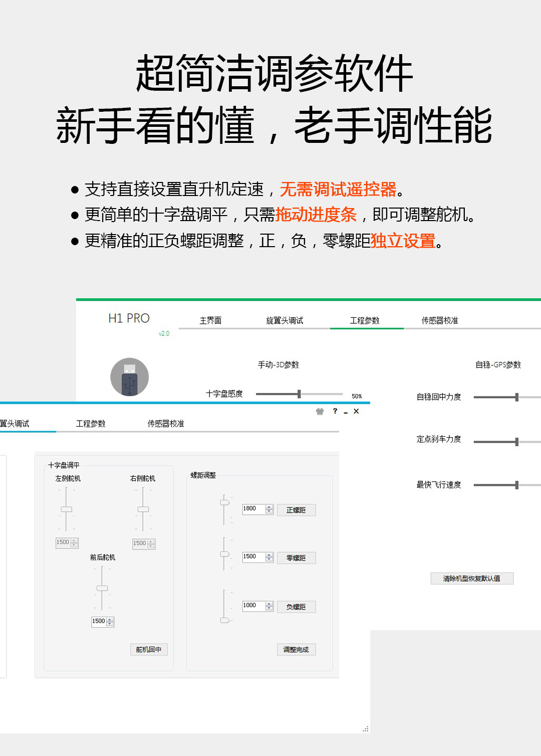Click the 右侧舵机 value field showing 1500
541x756 pixels.
144,544
